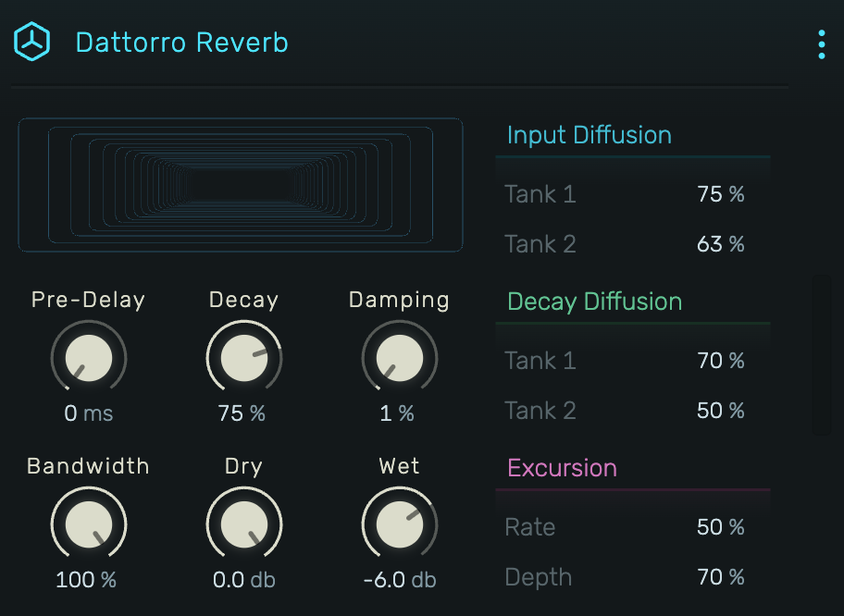Click the Damping label

[399, 301]
